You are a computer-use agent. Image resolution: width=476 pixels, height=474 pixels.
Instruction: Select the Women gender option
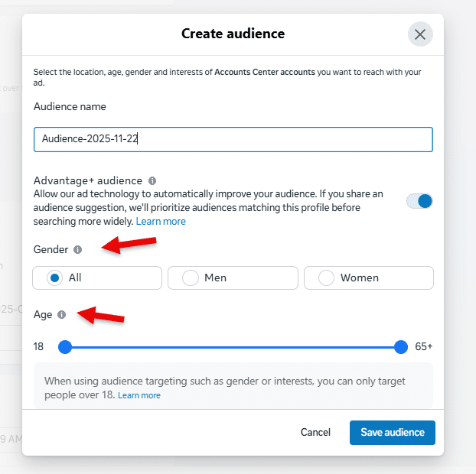click(368, 278)
